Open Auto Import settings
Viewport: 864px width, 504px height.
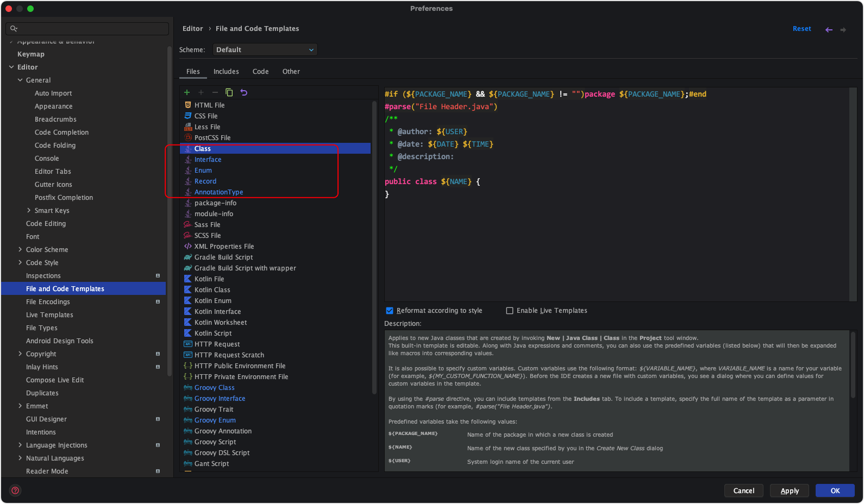[x=53, y=93]
